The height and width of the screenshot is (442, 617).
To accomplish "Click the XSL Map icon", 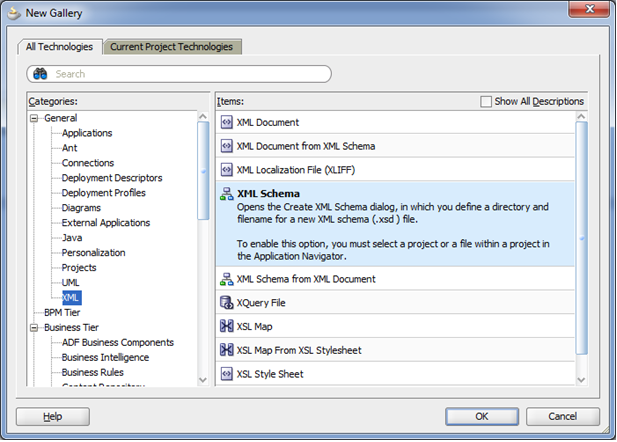I will tap(226, 326).
